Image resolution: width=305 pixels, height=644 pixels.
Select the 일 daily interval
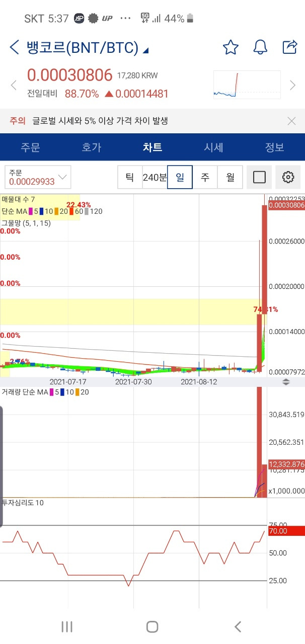[180, 177]
